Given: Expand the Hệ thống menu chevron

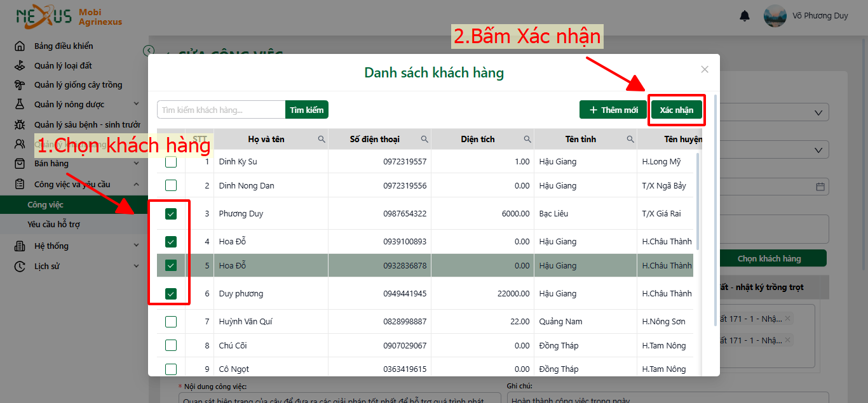Looking at the screenshot, I should (x=137, y=246).
